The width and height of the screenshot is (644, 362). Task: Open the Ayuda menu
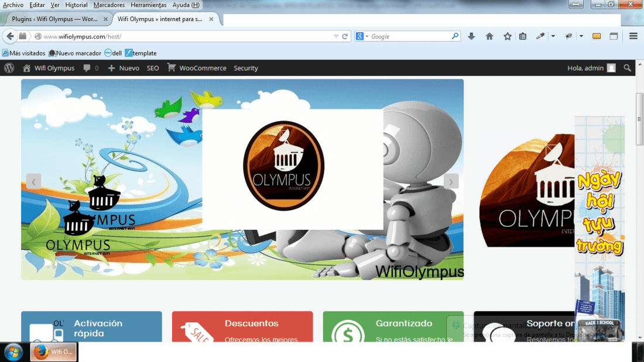click(x=186, y=5)
